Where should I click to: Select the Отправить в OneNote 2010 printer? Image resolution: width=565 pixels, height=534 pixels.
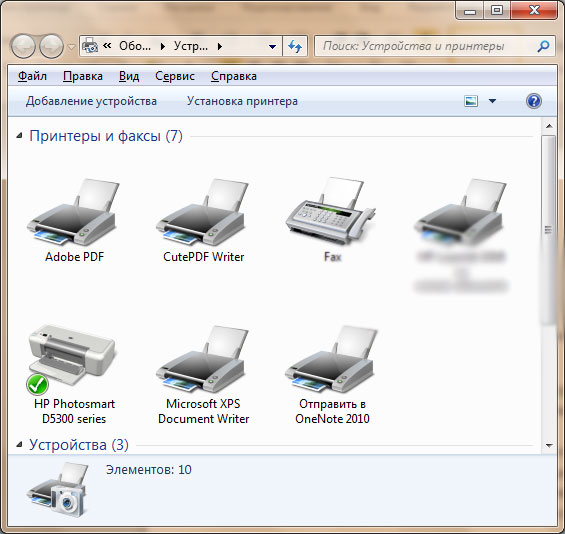331,359
